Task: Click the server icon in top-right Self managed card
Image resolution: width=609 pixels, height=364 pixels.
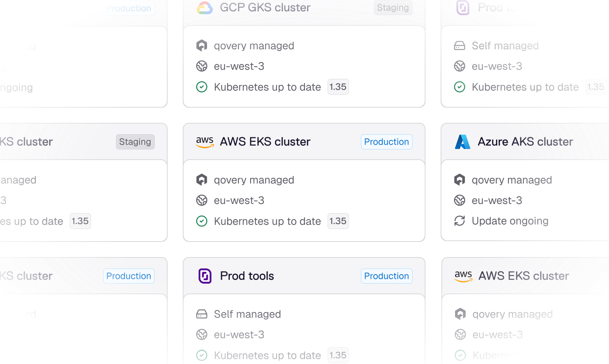Action: (460, 45)
